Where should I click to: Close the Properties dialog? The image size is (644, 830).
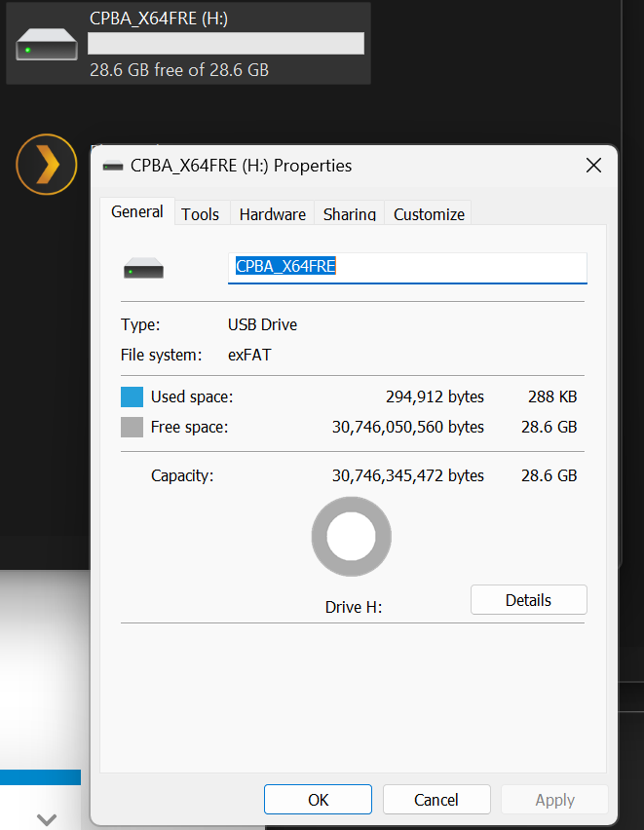[x=593, y=166]
